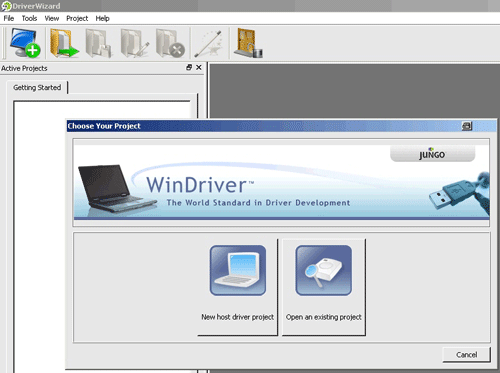Undock the Active Projects panel

pos(189,67)
